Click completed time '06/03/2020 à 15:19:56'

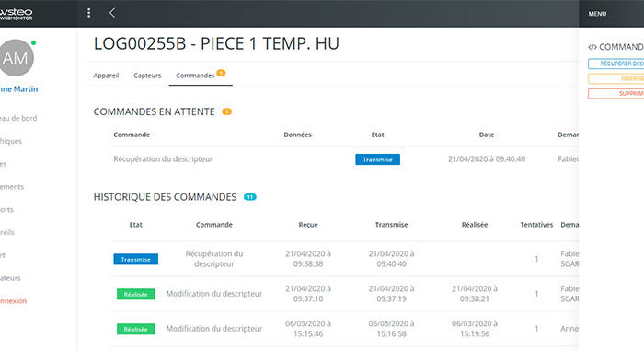(475, 329)
